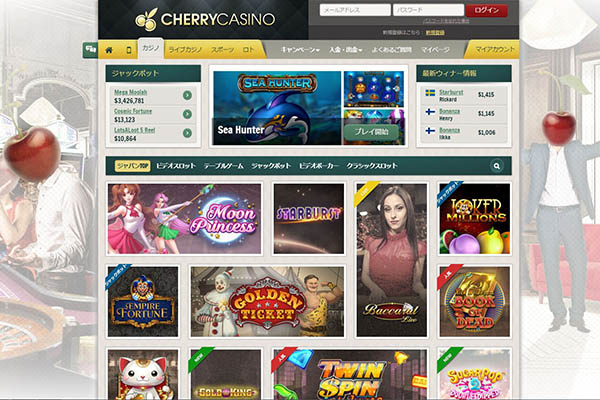This screenshot has width=600, height=400.
Task: Click the ログイン button
Action: click(486, 10)
